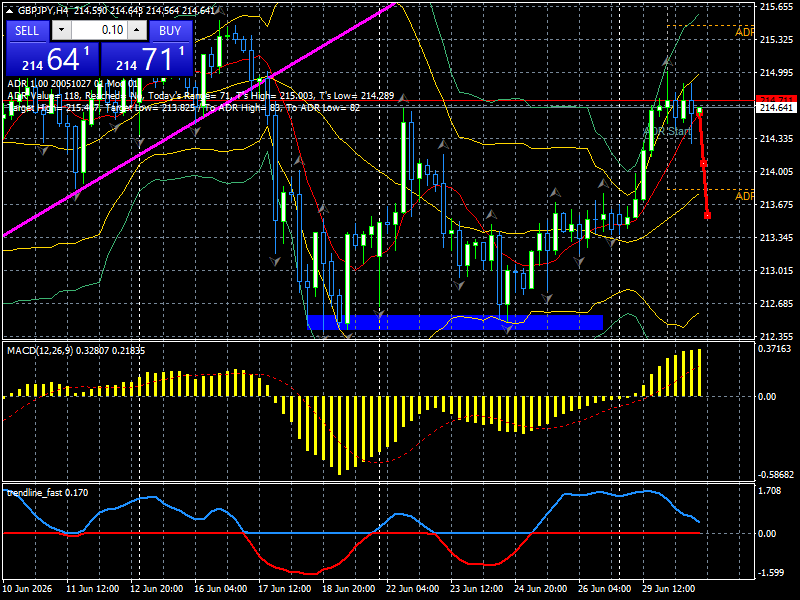Click the current price label 214.641
The image size is (800, 600).
pyautogui.click(x=776, y=108)
